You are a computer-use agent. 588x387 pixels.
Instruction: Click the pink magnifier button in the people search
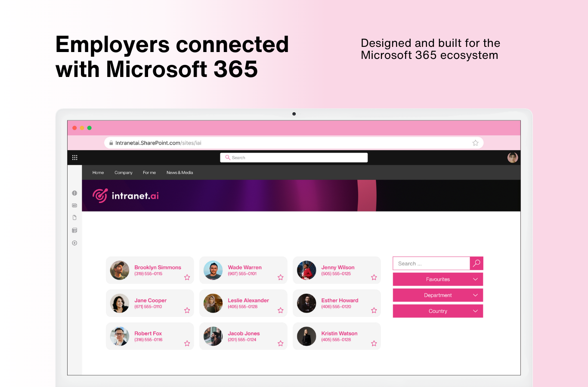476,263
